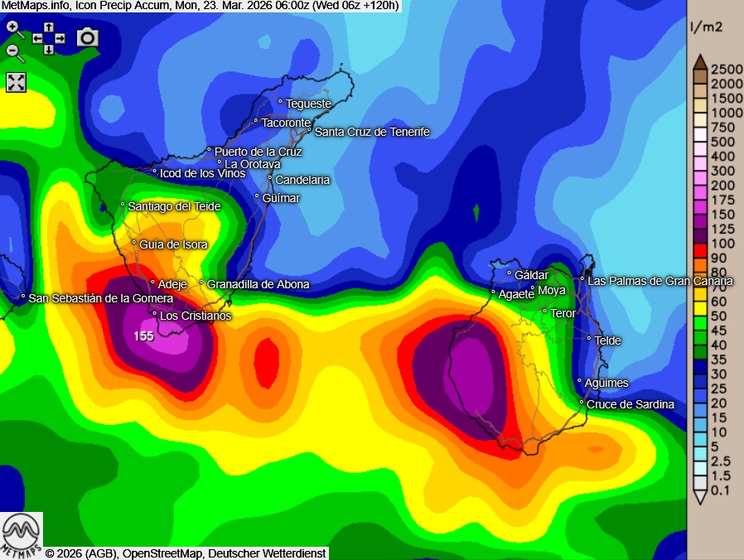Click the 155 precipitation maximum value
Screen dimensions: 744x560
tap(144, 336)
